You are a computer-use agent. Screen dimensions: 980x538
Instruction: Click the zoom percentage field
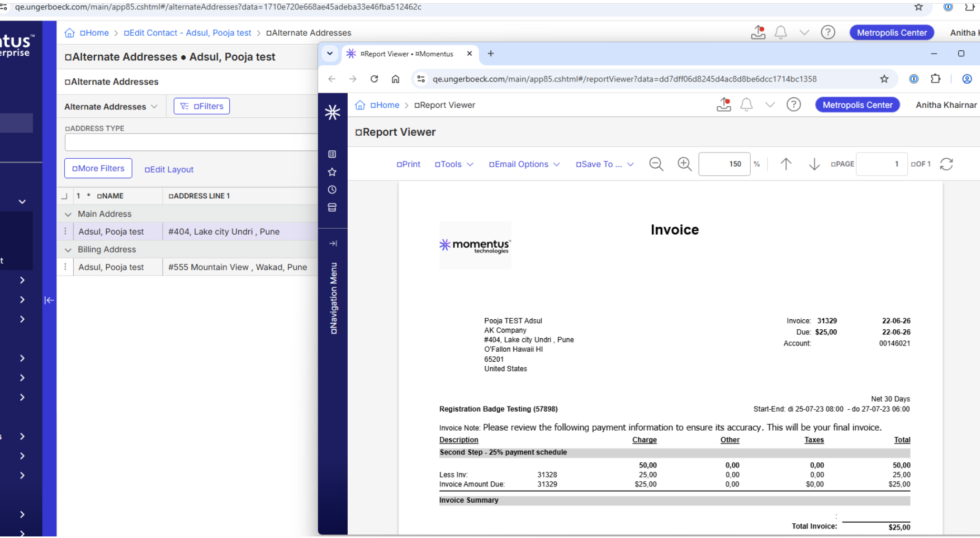pyautogui.click(x=724, y=164)
